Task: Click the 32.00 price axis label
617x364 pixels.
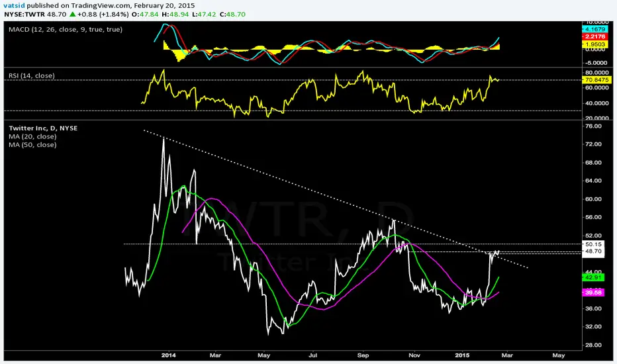Action: [593, 327]
